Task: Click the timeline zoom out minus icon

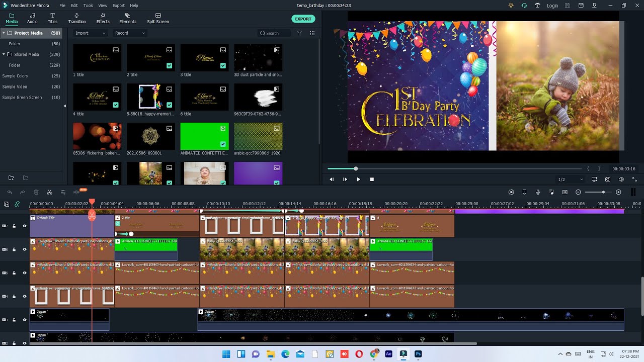Action: point(578,192)
